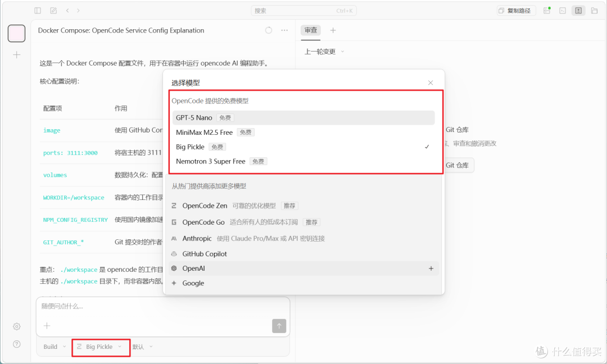Toggle the review panel icon
The image size is (607, 364).
coord(578,11)
